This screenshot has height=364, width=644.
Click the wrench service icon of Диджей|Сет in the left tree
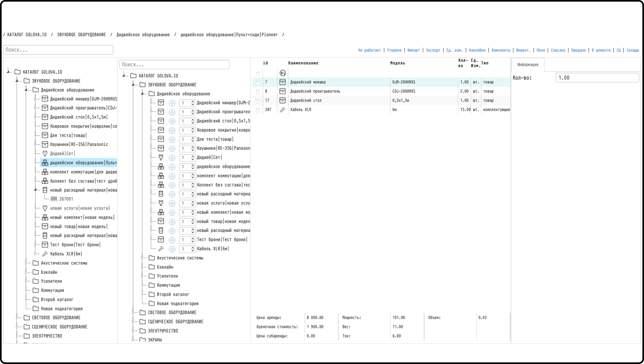[x=45, y=154]
